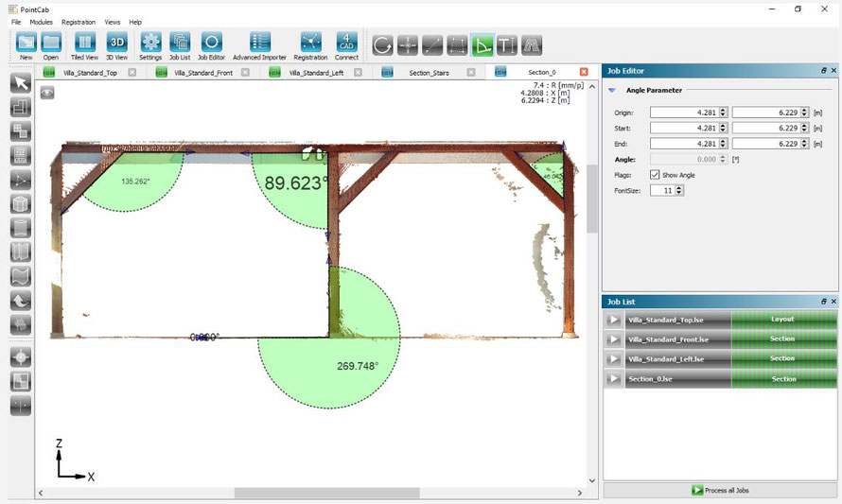Select the road-shaped tool icon

click(531, 45)
